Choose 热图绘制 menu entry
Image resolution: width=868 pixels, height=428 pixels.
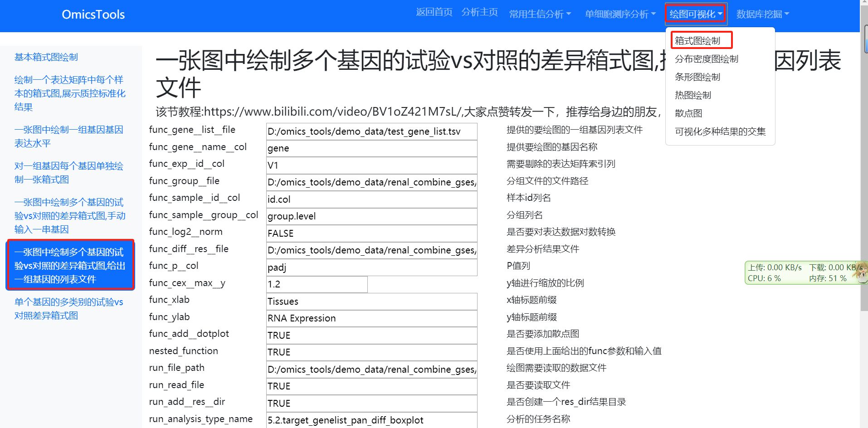click(692, 95)
